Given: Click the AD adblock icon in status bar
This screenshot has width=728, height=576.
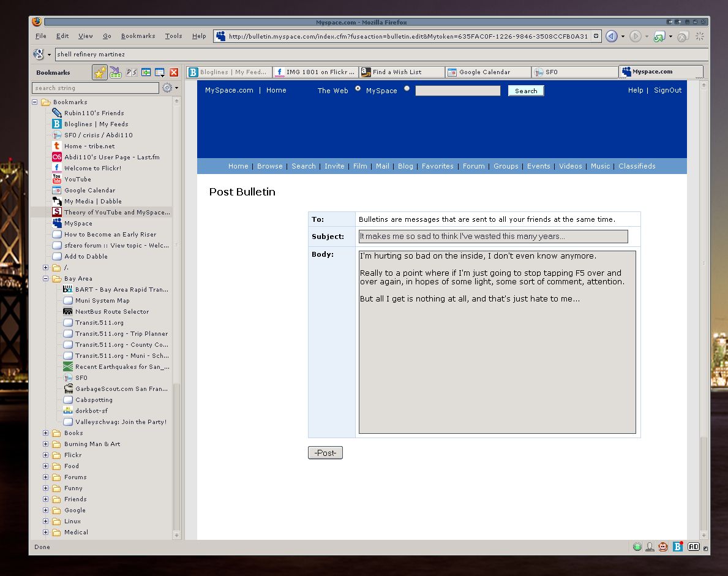Looking at the screenshot, I should pyautogui.click(x=693, y=547).
